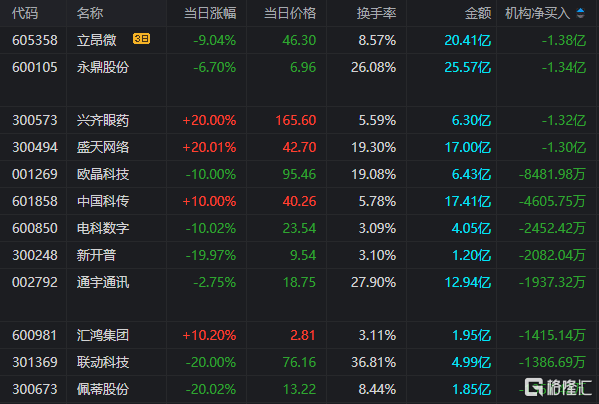Open 汇鸿集团 stock name

(103, 336)
